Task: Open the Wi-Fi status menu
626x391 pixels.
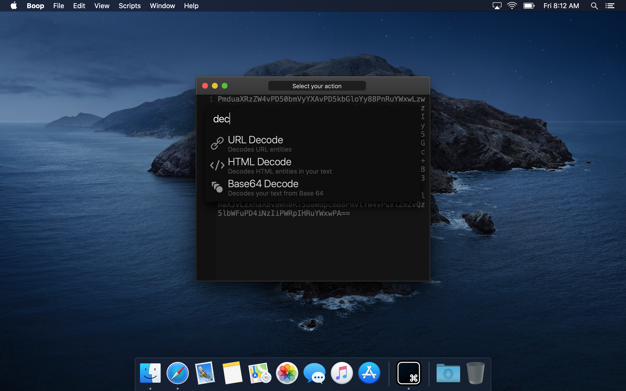Action: 512,6
